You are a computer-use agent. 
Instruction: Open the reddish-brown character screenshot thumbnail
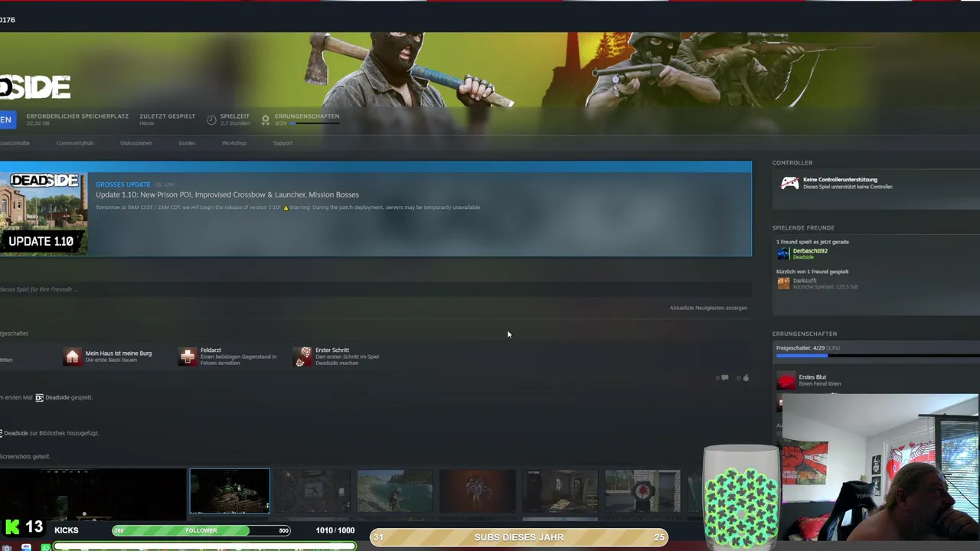click(477, 491)
